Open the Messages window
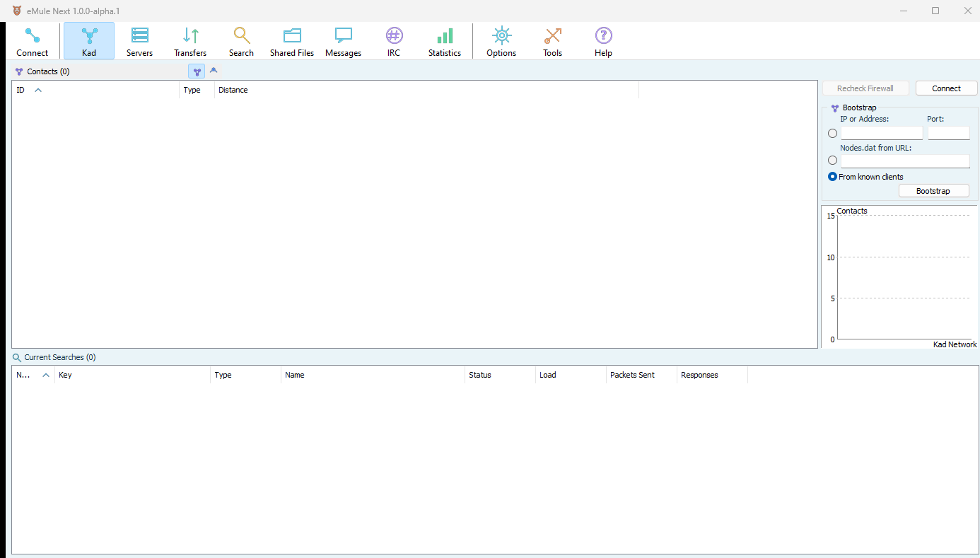980x558 pixels. (x=344, y=41)
